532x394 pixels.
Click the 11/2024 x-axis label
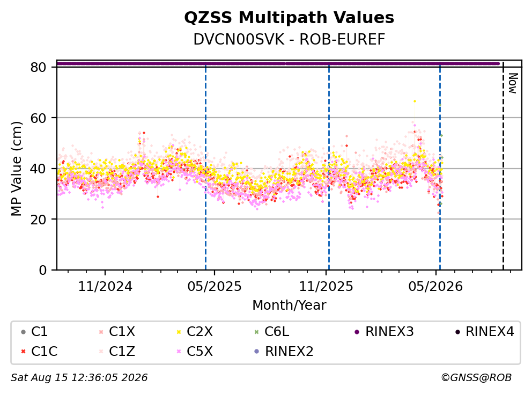point(105,287)
